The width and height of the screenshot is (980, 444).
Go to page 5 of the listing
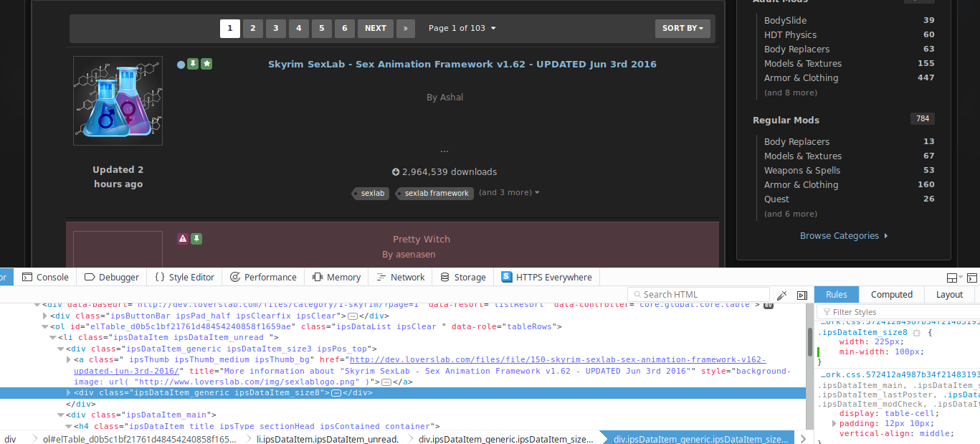pyautogui.click(x=321, y=29)
